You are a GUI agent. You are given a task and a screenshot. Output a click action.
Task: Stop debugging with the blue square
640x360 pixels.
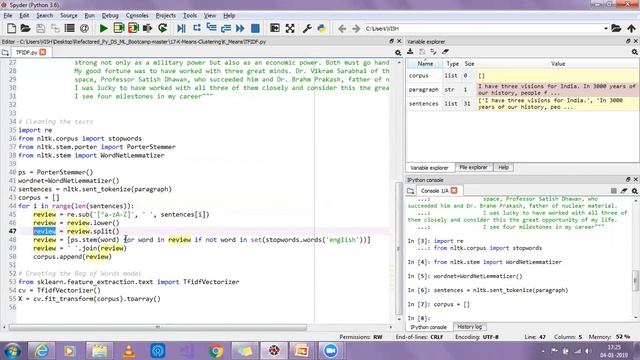(255, 28)
